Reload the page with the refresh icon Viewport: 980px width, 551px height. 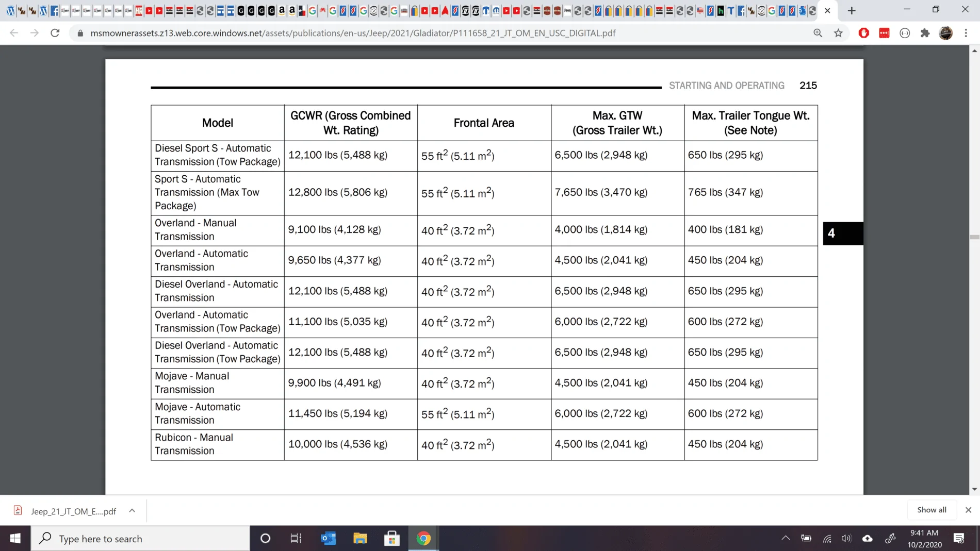(55, 33)
